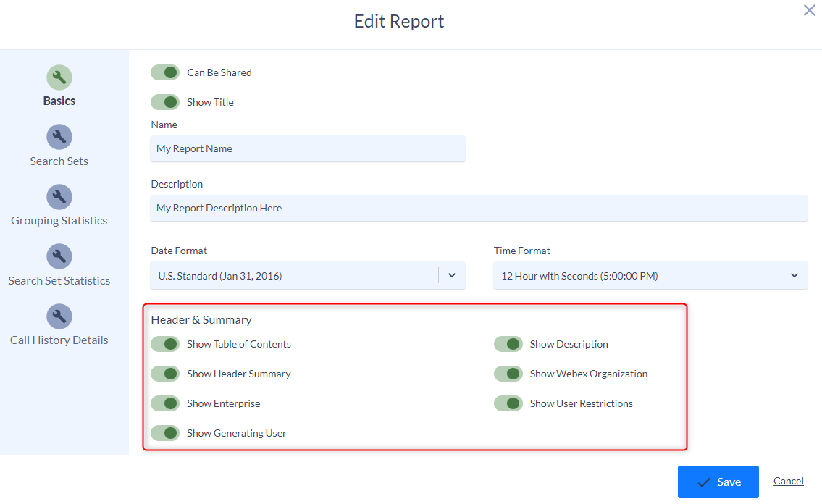Viewport: 822px width, 504px height.
Task: Click the Basics section label
Action: click(59, 100)
